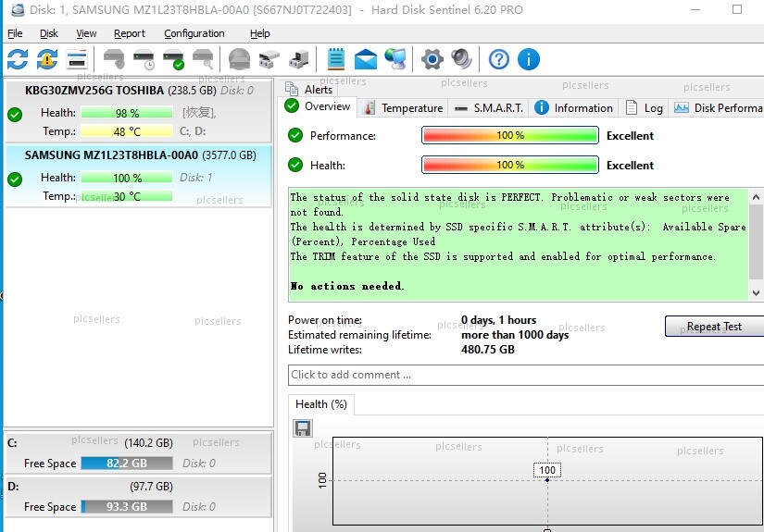Viewport: 764px width, 532px height.
Task: Click C: free space 82.2 GB bar
Action: 127,463
